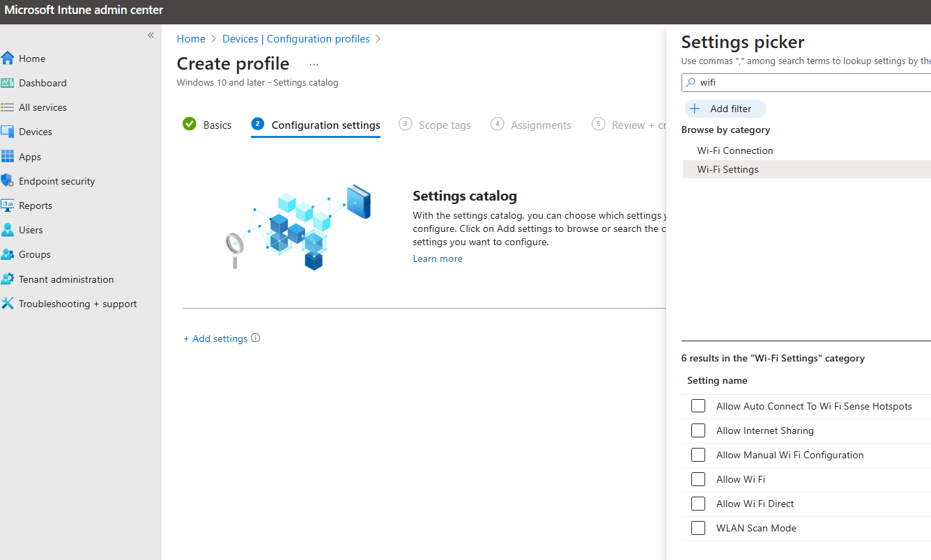Click the Users person icon
Image resolution: width=931 pixels, height=560 pixels.
[8, 230]
